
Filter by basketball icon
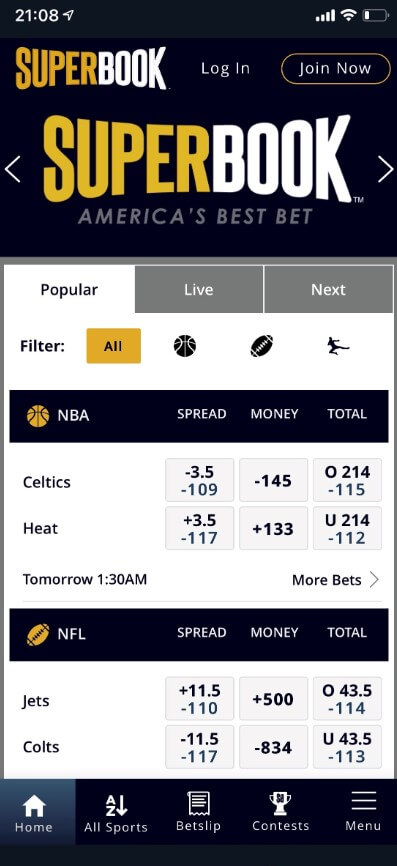click(x=184, y=346)
